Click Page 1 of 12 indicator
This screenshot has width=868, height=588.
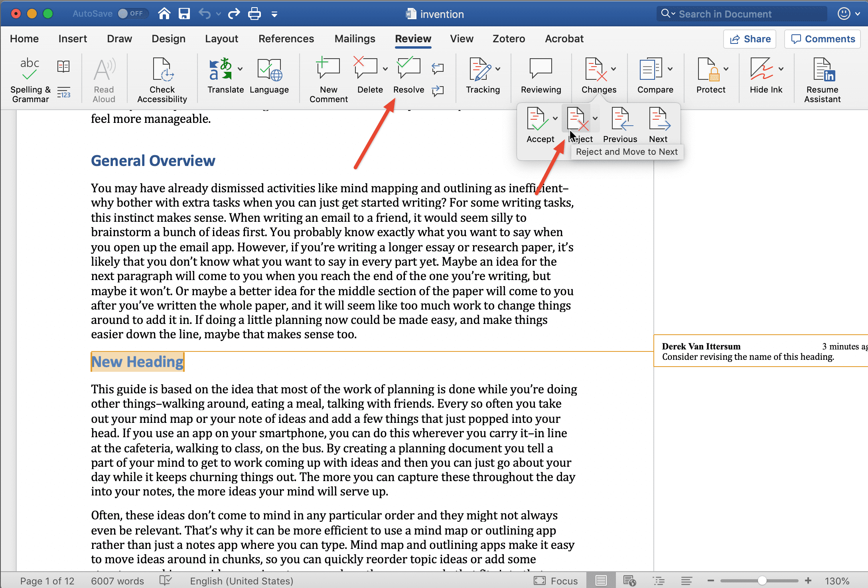tap(47, 581)
